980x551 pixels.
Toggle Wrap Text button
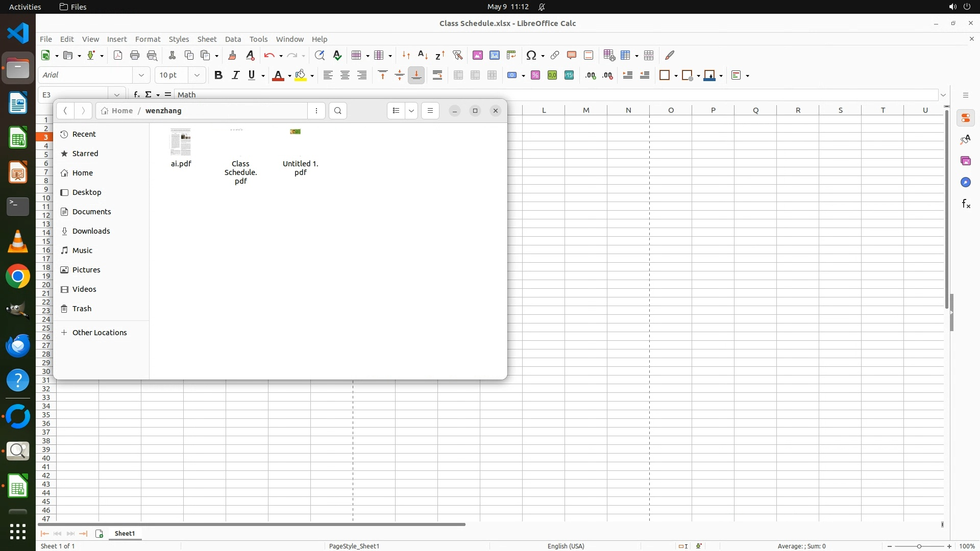pos(437,75)
